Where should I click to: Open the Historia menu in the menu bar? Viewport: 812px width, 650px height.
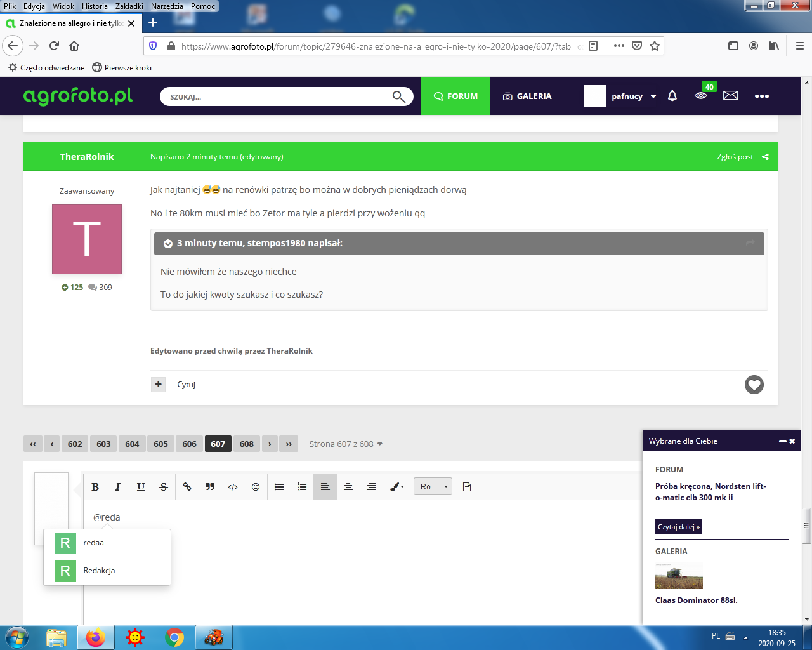(x=95, y=6)
